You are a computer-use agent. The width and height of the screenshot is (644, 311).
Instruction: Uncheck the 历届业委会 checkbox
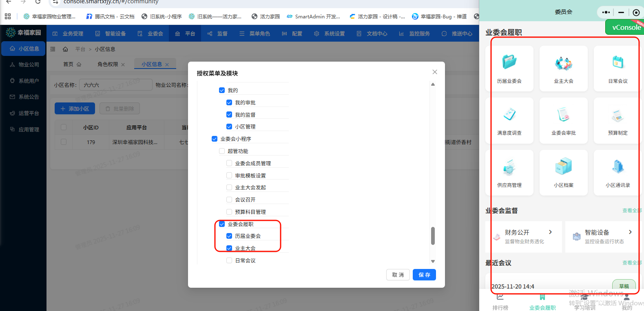click(229, 236)
